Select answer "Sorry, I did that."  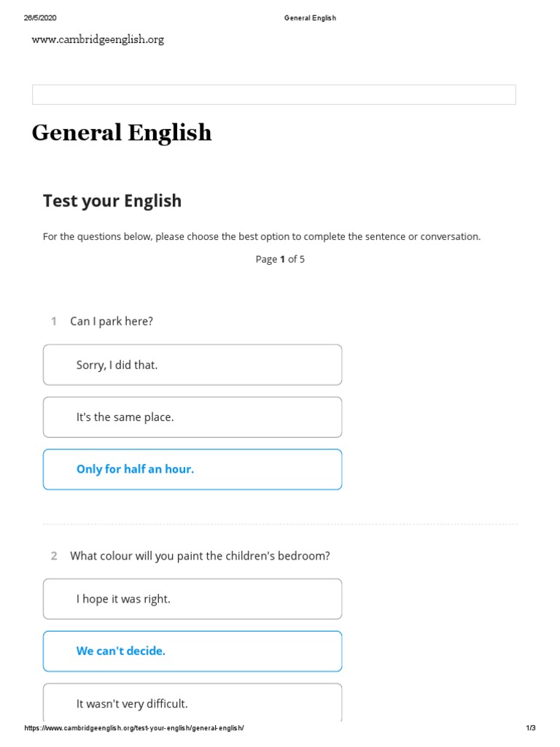pos(192,365)
